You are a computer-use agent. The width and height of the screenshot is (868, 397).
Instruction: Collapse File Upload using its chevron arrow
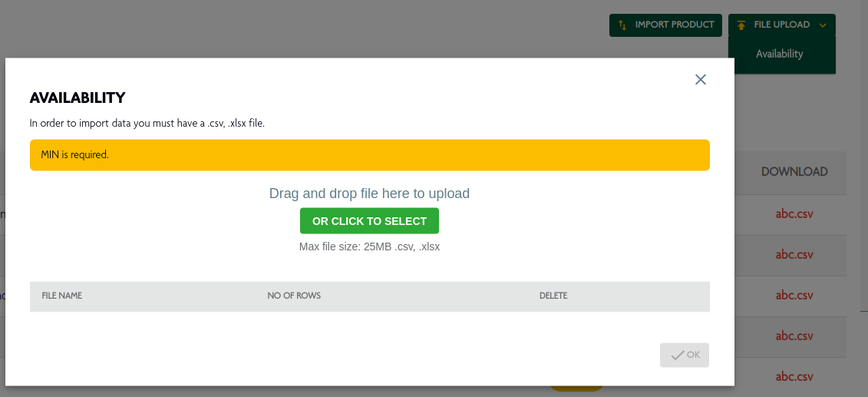823,25
